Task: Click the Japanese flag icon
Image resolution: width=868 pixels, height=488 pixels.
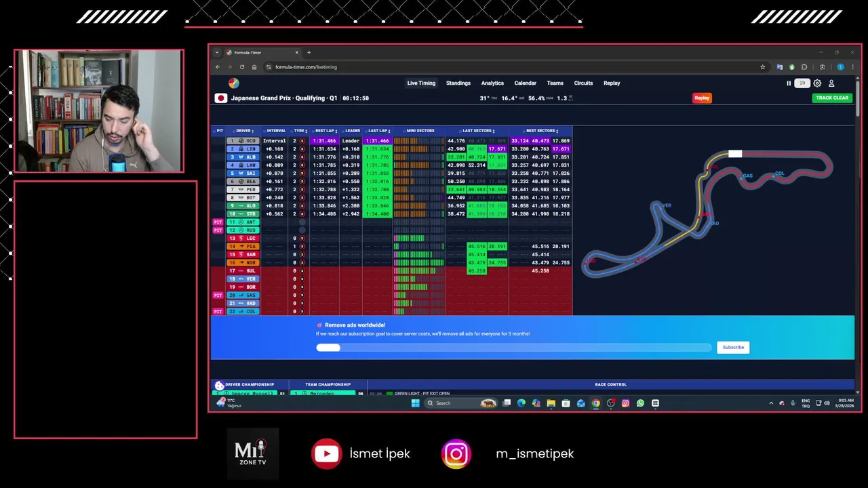Action: click(221, 98)
